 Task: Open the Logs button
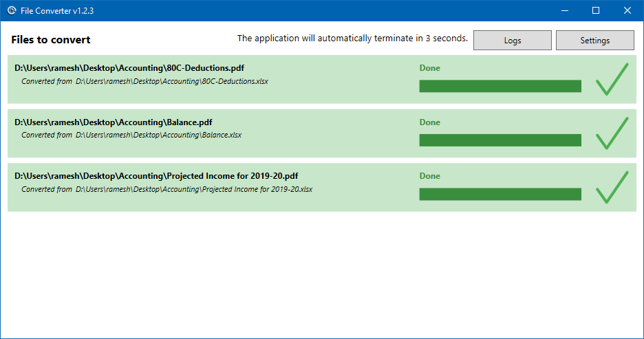tap(512, 40)
